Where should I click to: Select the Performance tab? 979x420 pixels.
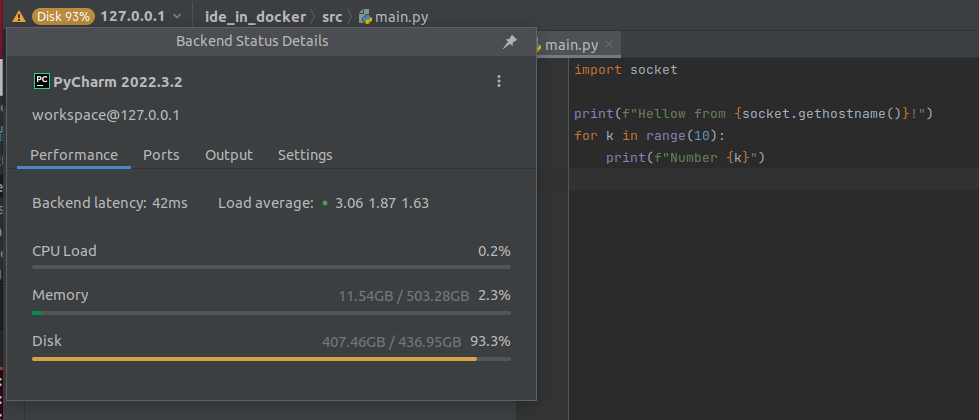coord(74,155)
